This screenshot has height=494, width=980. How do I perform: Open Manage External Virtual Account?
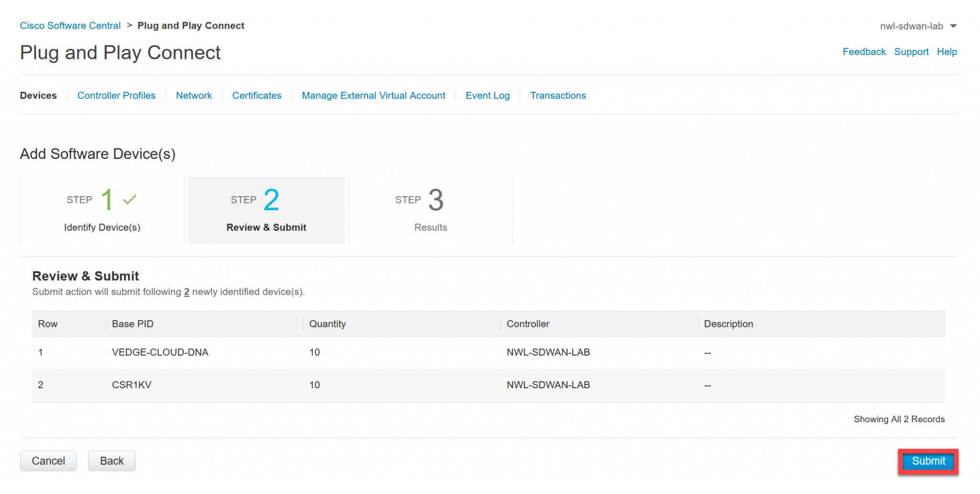click(373, 95)
